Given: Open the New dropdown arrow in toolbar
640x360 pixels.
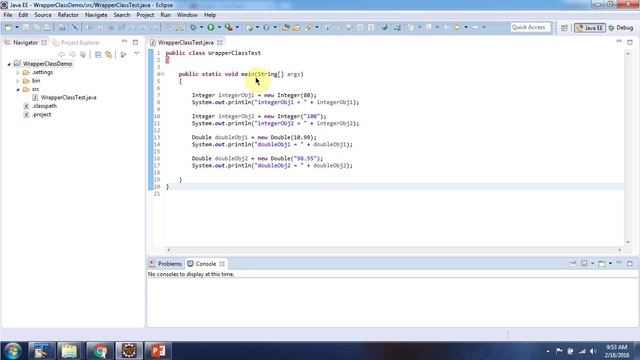Looking at the screenshot, I should 17,27.
